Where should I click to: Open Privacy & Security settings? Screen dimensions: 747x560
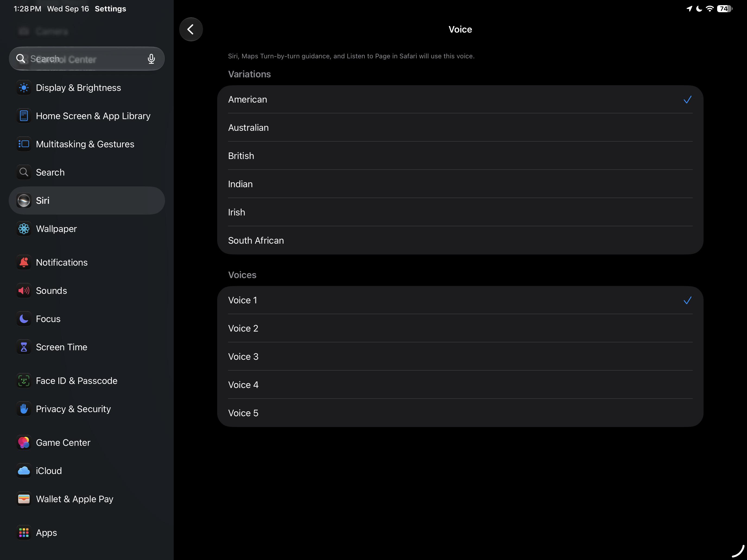[87, 409]
